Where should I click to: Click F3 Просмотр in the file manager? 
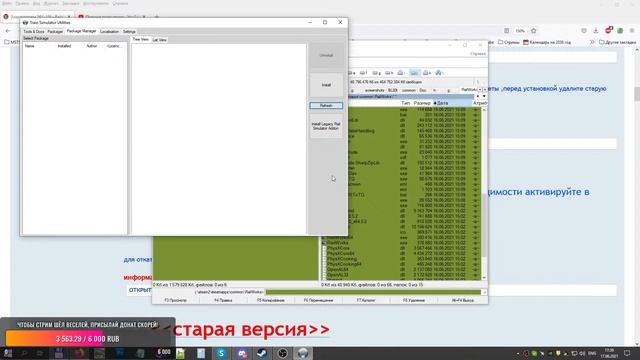176,300
